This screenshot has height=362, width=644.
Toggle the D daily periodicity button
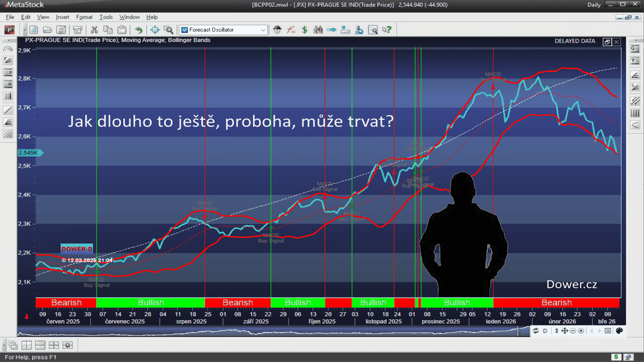545,331
